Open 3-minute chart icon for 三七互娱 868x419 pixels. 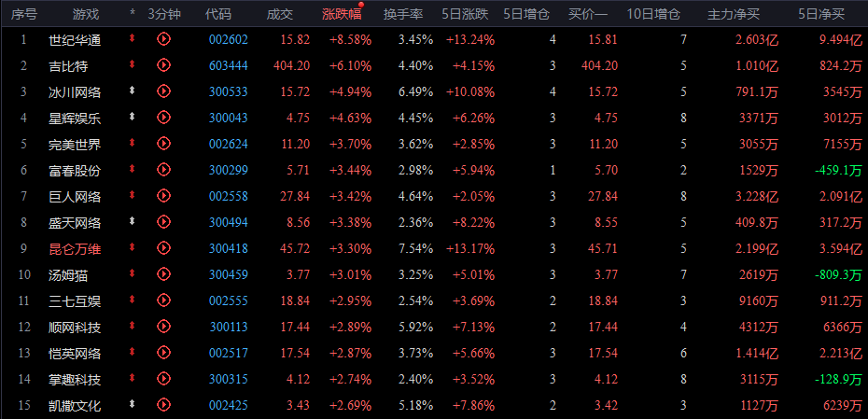coord(163,300)
